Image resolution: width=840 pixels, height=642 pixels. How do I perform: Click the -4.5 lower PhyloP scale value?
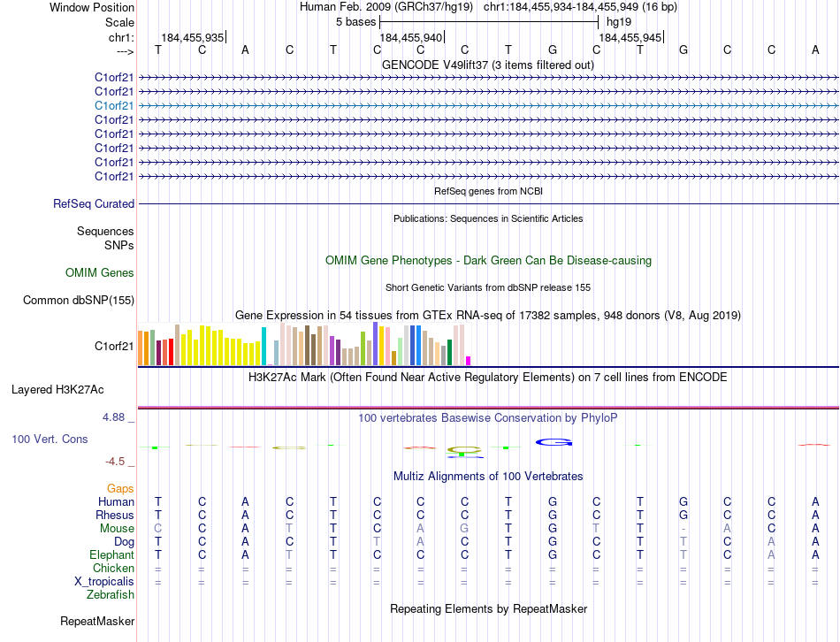(115, 462)
